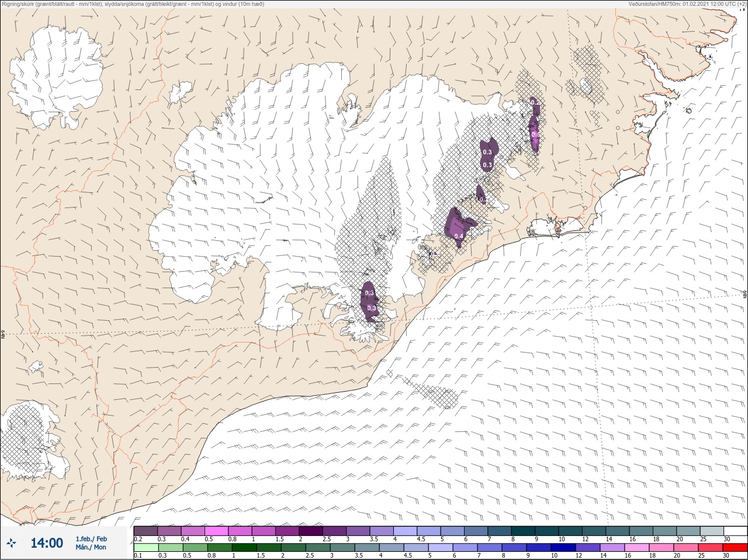Select the upper legend swatch starting at 0.2

click(x=146, y=531)
